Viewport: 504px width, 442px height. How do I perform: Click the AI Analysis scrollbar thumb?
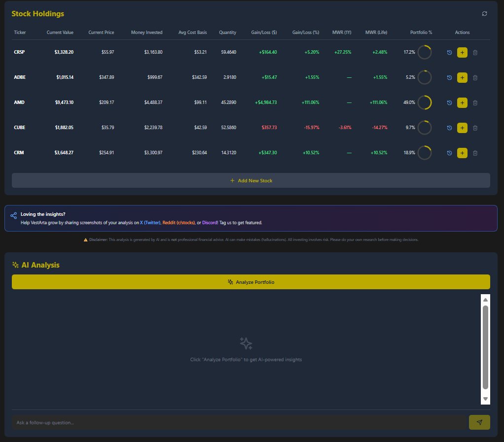tap(485, 347)
